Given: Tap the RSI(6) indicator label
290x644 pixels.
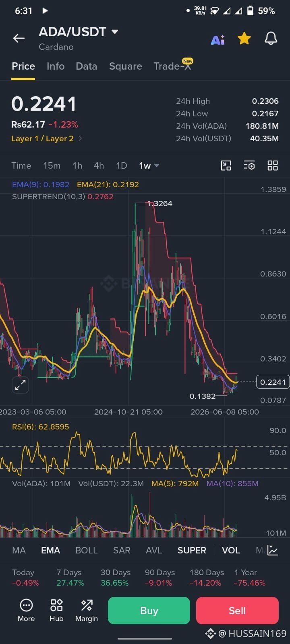Looking at the screenshot, I should coord(40,427).
